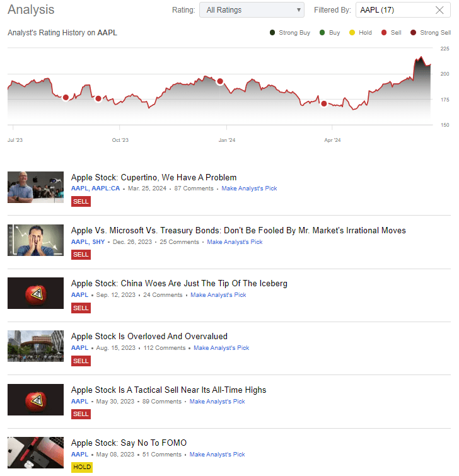Click Make Analyst's Pick for Dec. 26, 2023 article

pyautogui.click(x=235, y=242)
